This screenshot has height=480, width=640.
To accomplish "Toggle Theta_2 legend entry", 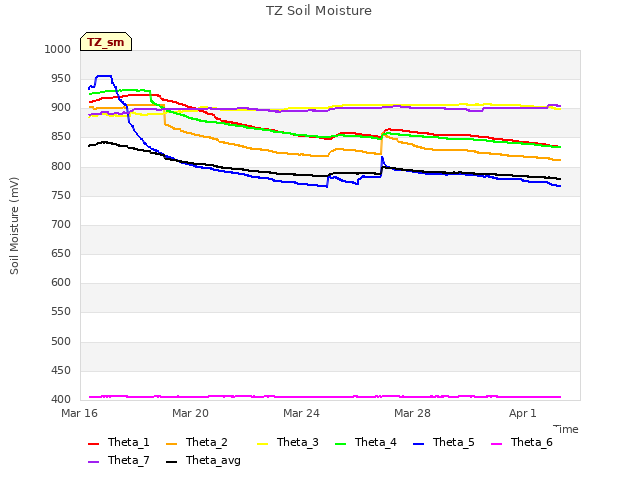I will 197,442.
